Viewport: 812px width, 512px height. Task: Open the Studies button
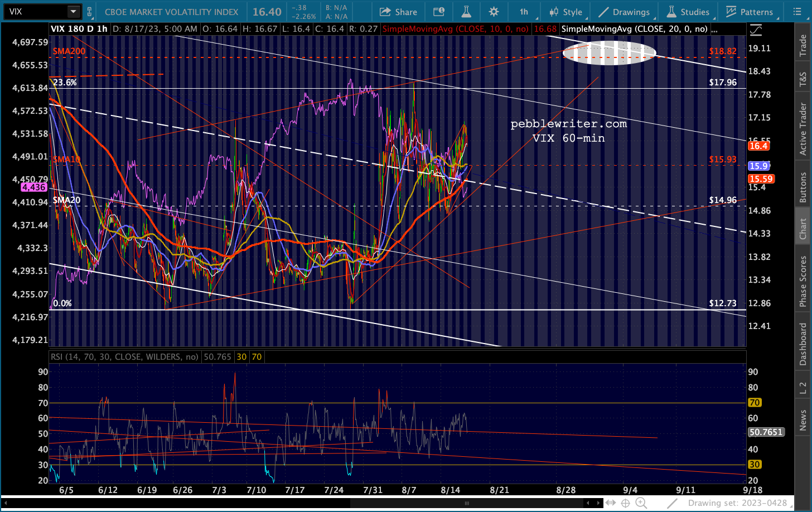tap(688, 12)
